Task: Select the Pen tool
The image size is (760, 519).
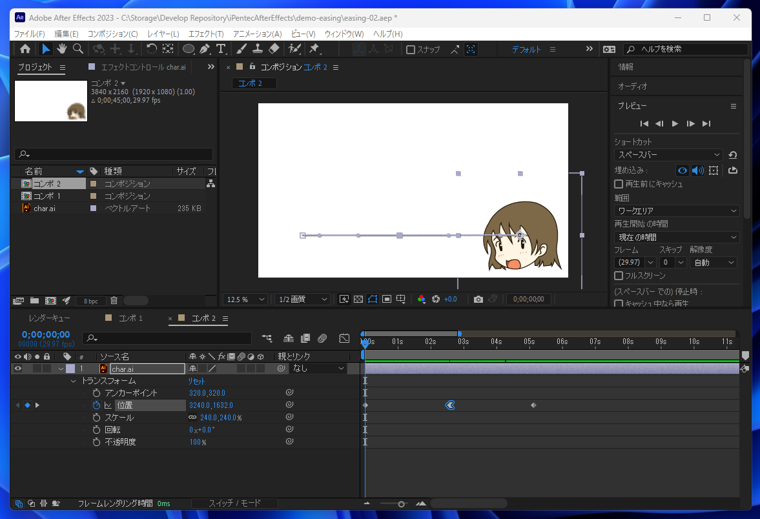Action: 205,49
